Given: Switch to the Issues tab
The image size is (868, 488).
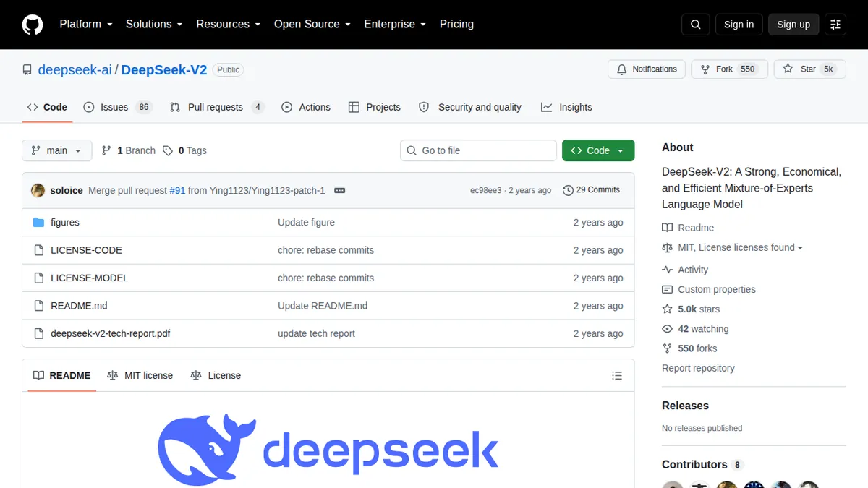Looking at the screenshot, I should pos(117,107).
